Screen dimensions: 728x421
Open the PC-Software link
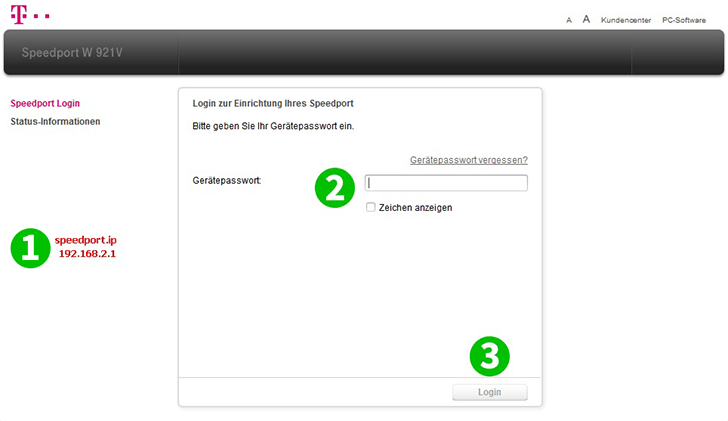[x=684, y=20]
